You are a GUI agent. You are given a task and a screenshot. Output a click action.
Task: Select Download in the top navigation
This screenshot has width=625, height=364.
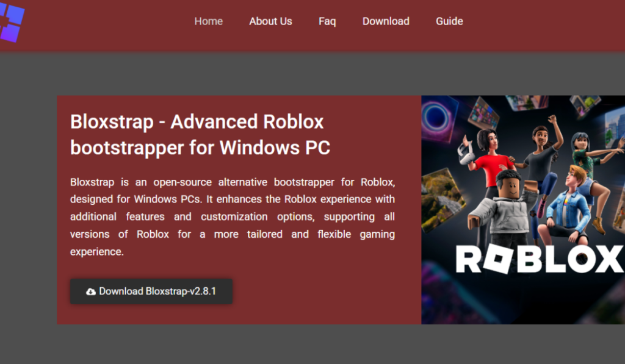coord(386,21)
